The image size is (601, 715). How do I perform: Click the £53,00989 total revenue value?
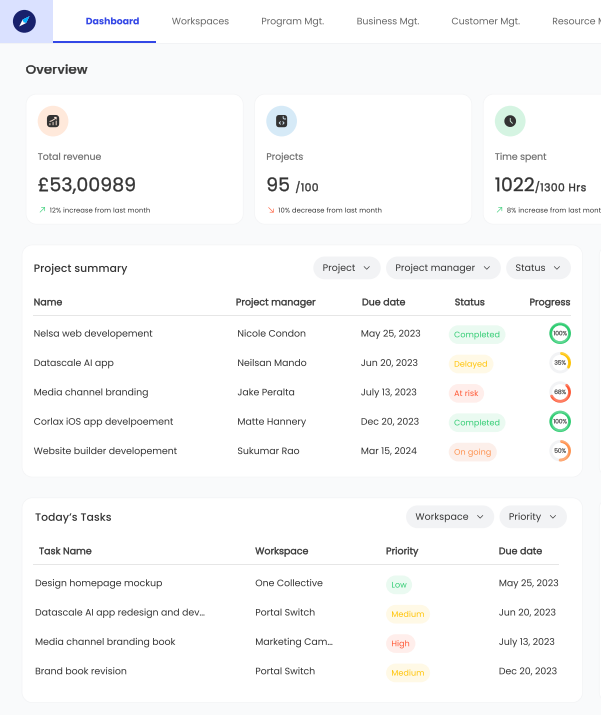tap(87, 185)
